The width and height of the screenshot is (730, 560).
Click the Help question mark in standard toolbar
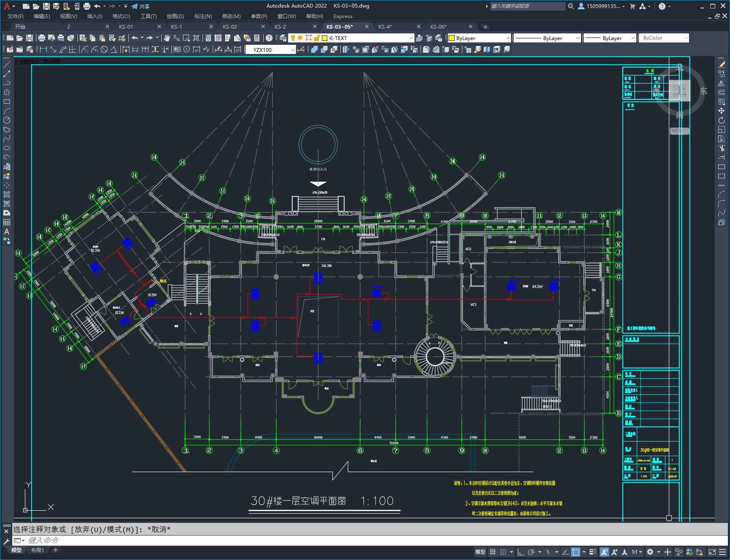pos(269,38)
